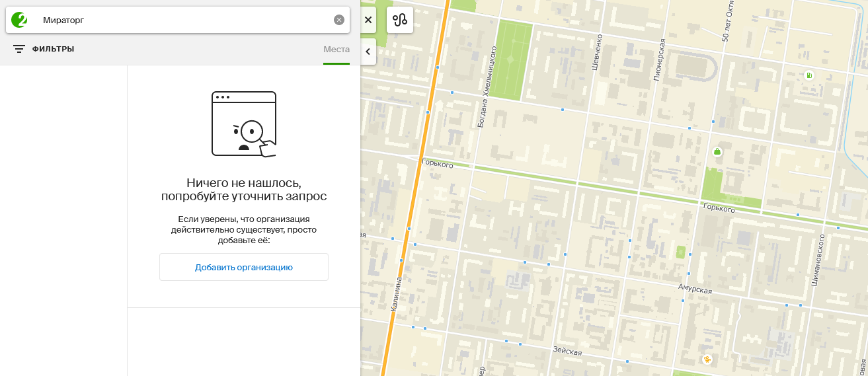Click the Богдана Хмельницкого street label
The height and width of the screenshot is (376, 868).
[487, 86]
